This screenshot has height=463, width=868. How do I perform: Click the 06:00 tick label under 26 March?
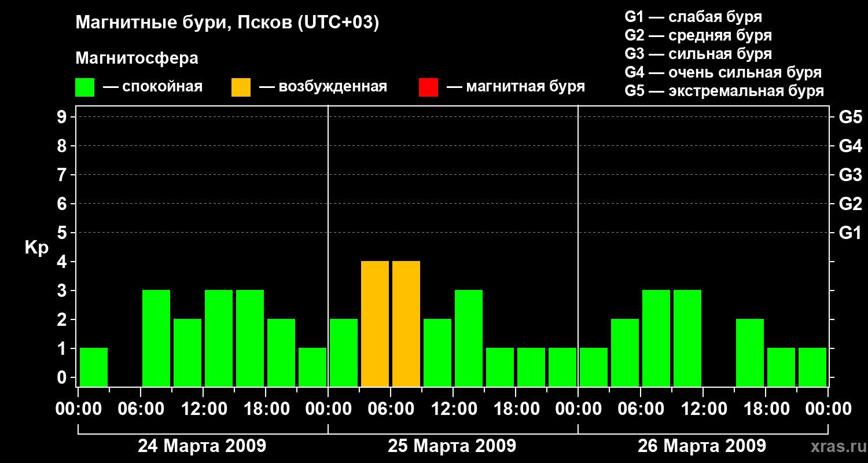(x=641, y=409)
